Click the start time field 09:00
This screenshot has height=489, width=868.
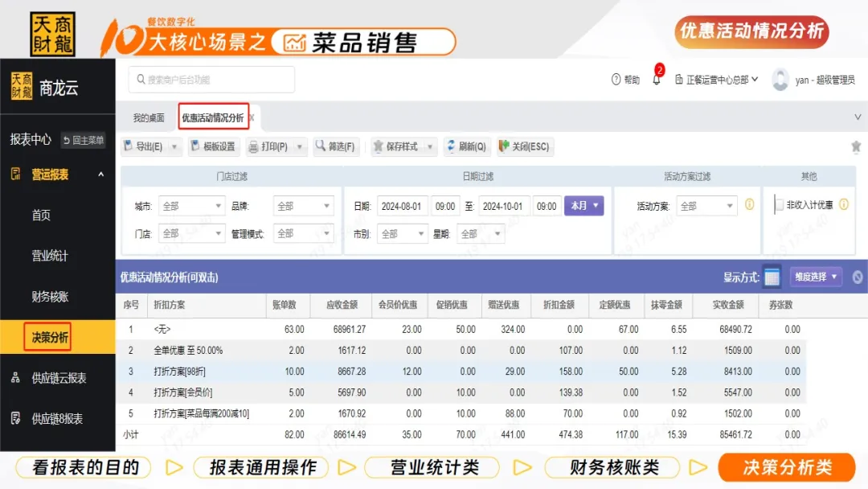pos(445,206)
